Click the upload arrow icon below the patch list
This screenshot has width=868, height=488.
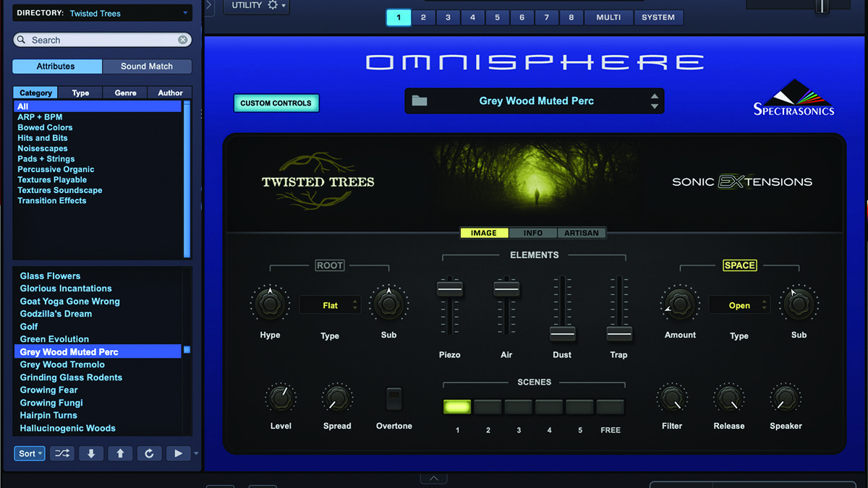coord(120,453)
